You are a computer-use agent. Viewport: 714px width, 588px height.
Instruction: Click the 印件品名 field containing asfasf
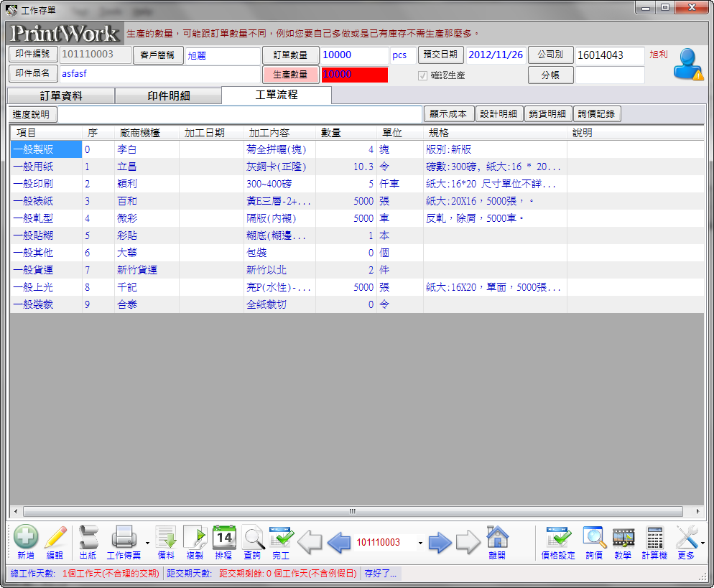159,74
